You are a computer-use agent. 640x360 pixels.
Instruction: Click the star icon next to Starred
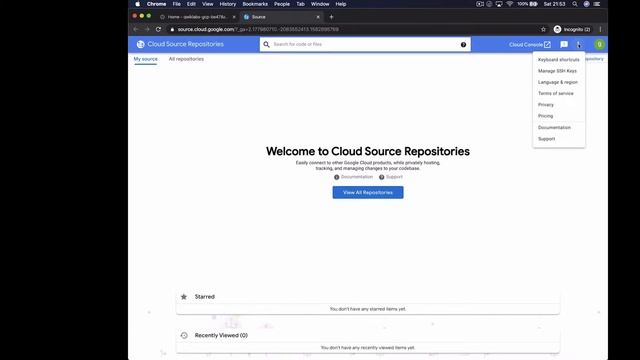(x=184, y=297)
